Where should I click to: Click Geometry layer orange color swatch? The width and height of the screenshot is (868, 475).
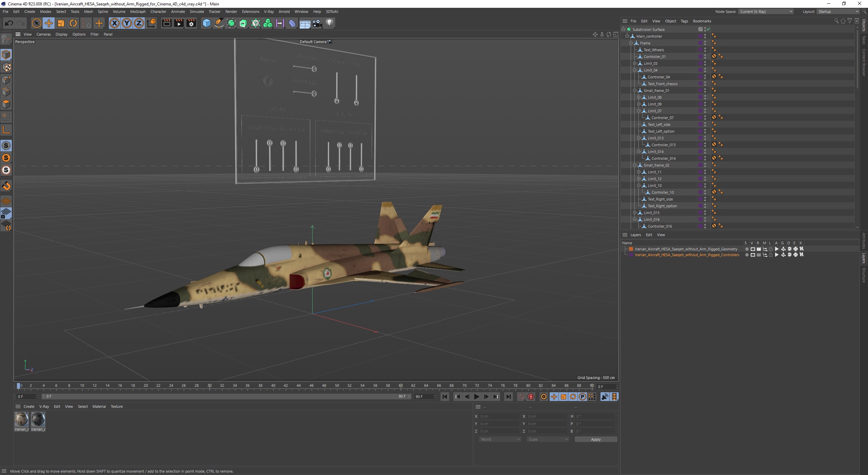(x=631, y=249)
